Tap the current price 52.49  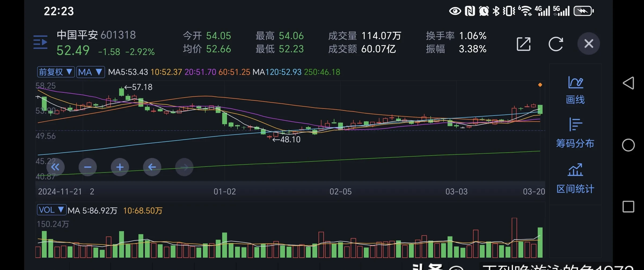coord(73,51)
